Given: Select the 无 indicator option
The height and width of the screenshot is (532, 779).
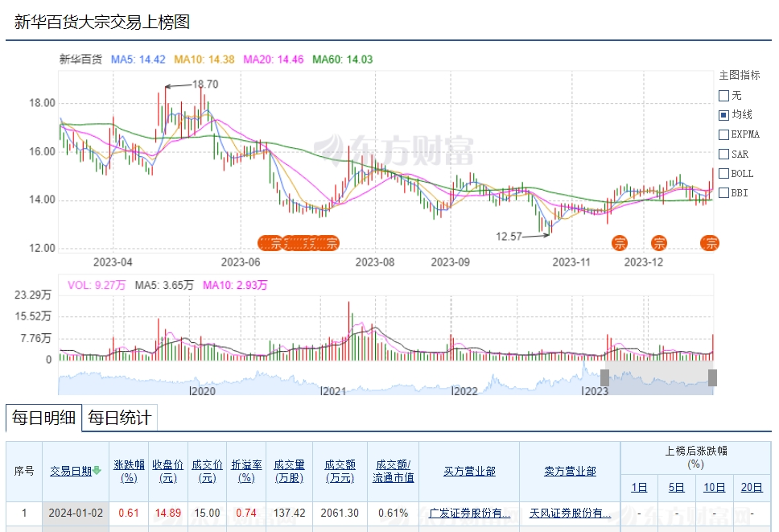Looking at the screenshot, I should click(x=723, y=96).
